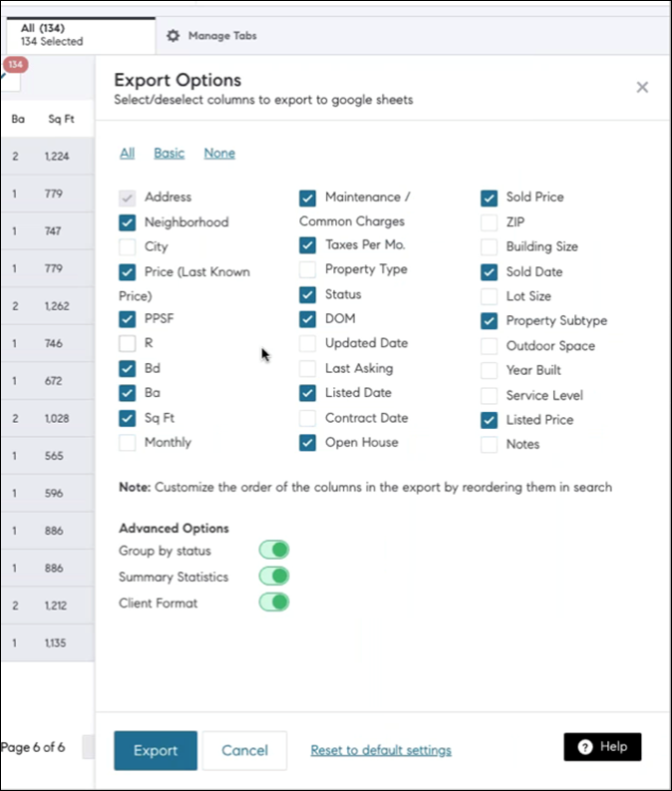Uncheck the Sold Price checkbox
Image resolution: width=672 pixels, height=791 pixels.
(489, 198)
